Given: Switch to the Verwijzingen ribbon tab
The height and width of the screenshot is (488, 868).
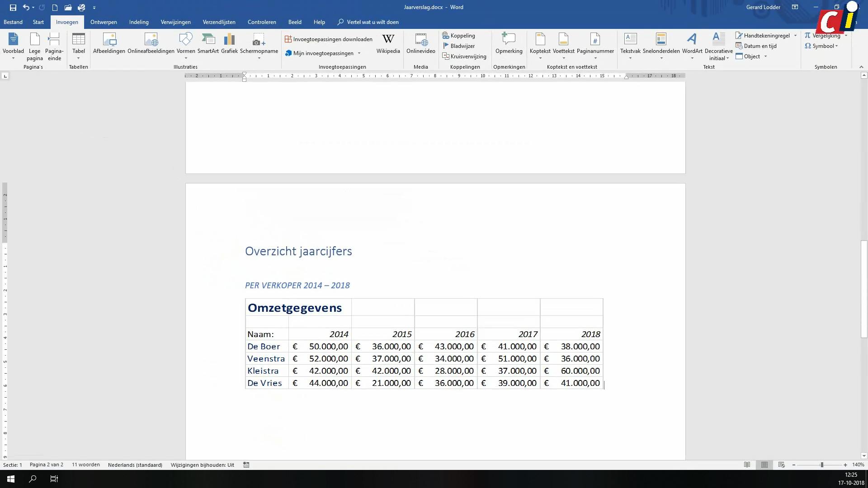Looking at the screenshot, I should (175, 22).
